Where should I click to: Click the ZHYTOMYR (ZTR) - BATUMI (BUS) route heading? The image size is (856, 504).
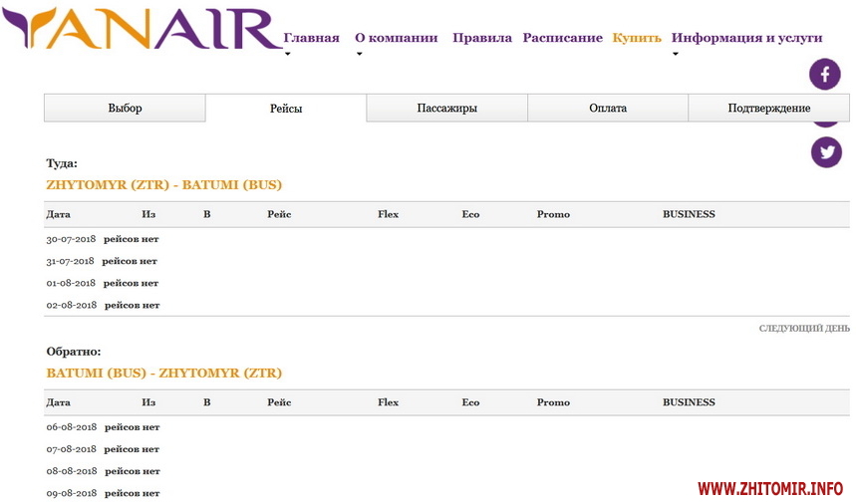[163, 184]
